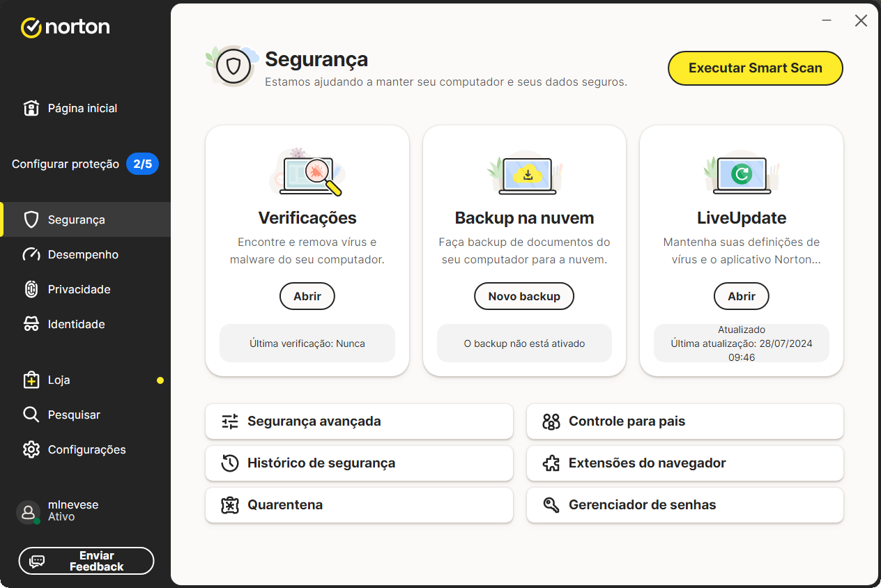Click the Verificações magnifier laptop illustration
Viewport: 881px width, 588px height.
(307, 173)
